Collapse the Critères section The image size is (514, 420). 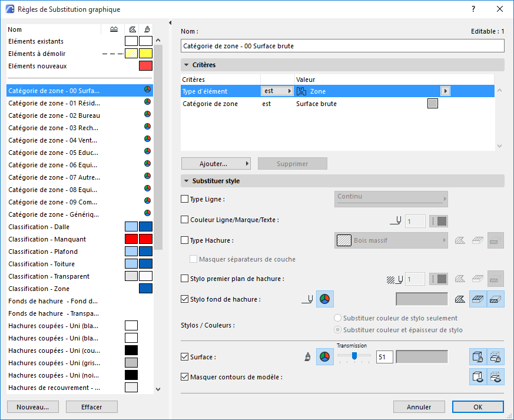(186, 65)
